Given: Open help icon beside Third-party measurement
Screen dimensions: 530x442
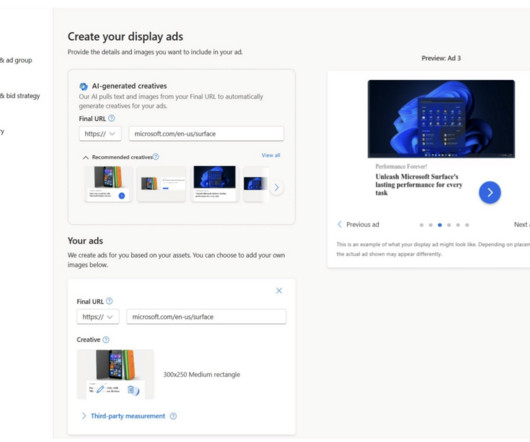Looking at the screenshot, I should click(173, 416).
